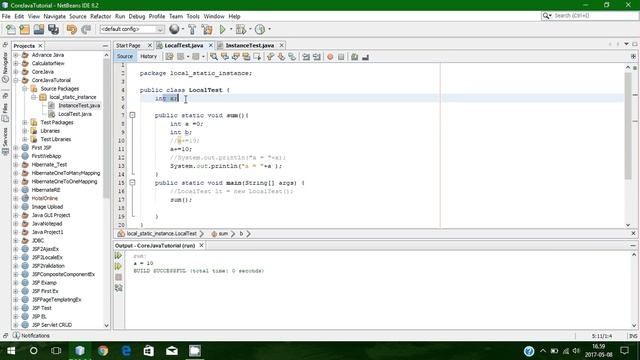This screenshot has width=640, height=360.
Task: Open the Refactor menu
Action: (100, 16)
